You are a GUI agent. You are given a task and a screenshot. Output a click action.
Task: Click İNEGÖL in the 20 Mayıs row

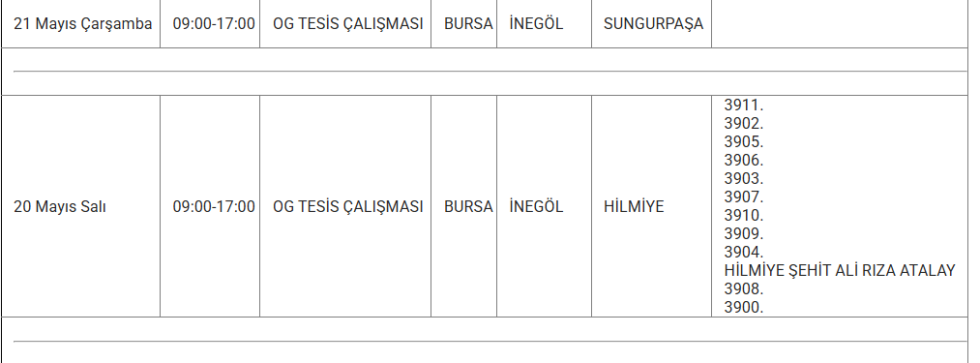[x=536, y=206]
